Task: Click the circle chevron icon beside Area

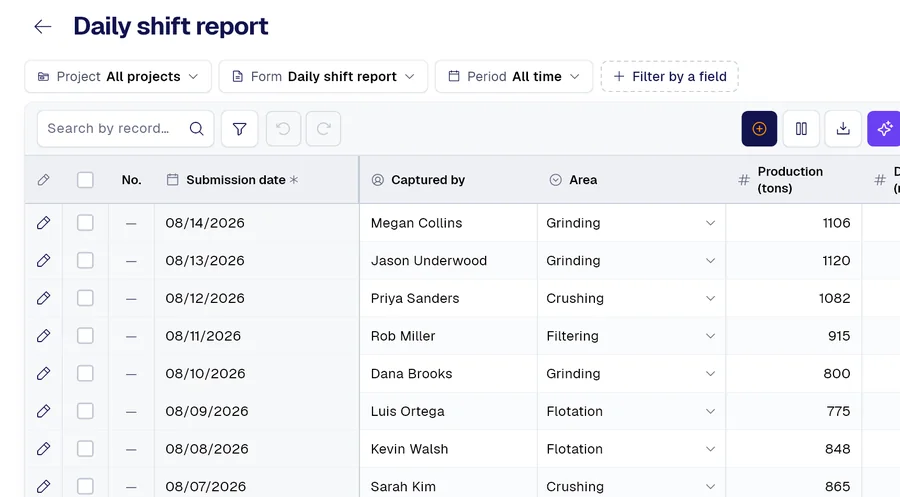Action: tap(555, 180)
